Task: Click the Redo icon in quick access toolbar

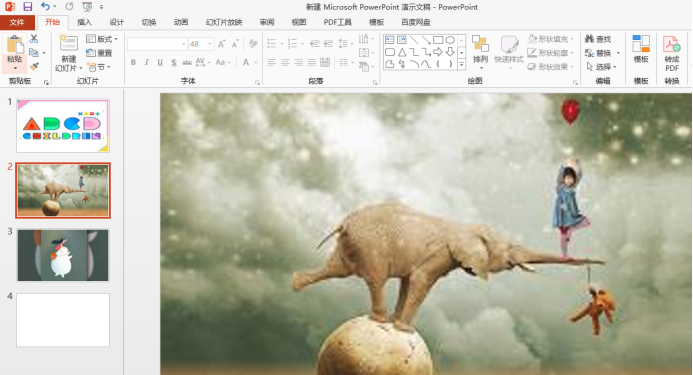Action: tap(69, 7)
